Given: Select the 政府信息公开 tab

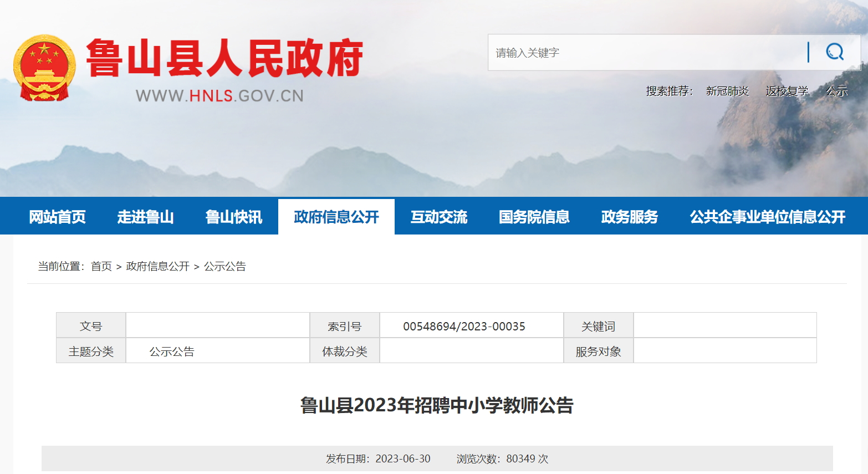Looking at the screenshot, I should (x=336, y=217).
